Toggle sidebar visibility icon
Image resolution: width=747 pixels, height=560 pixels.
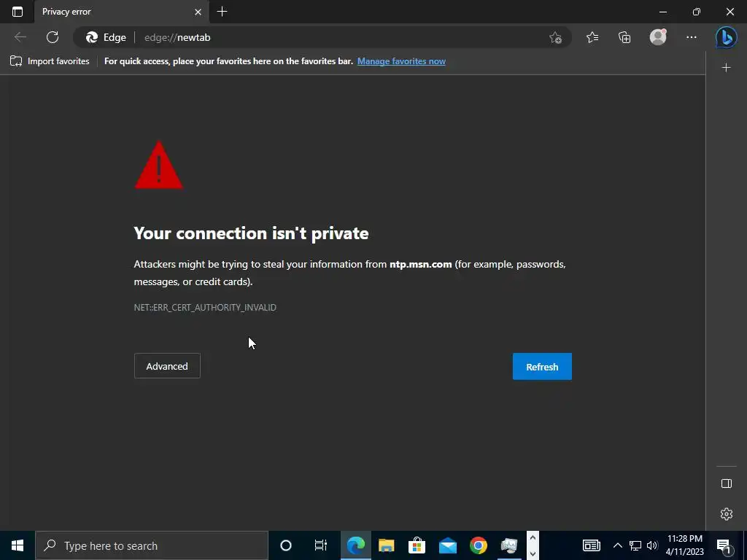[x=726, y=483]
